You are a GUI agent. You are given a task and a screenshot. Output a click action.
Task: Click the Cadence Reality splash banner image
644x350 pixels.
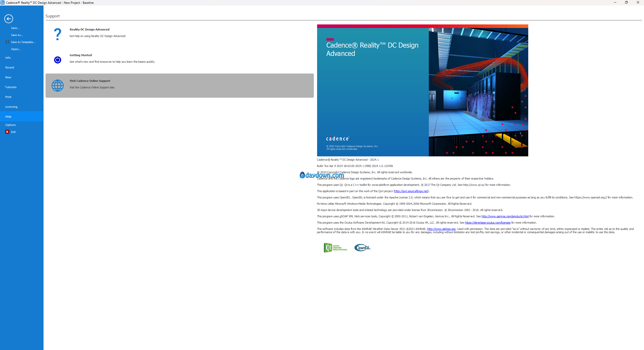coord(422,91)
